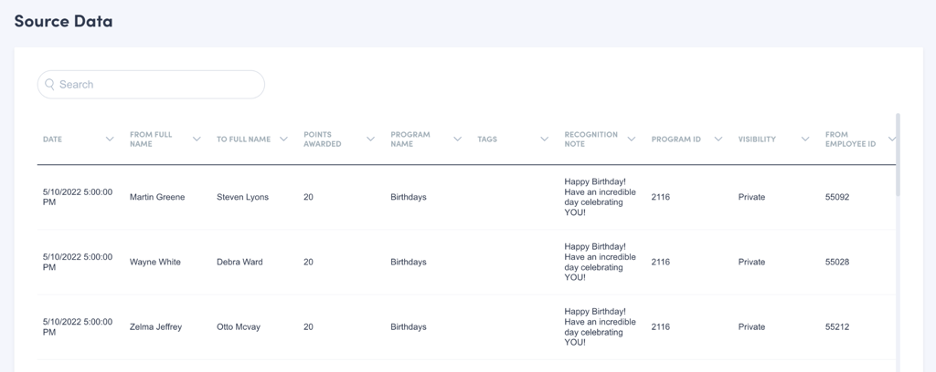Click Debra Ward recipient cell

coord(239,262)
